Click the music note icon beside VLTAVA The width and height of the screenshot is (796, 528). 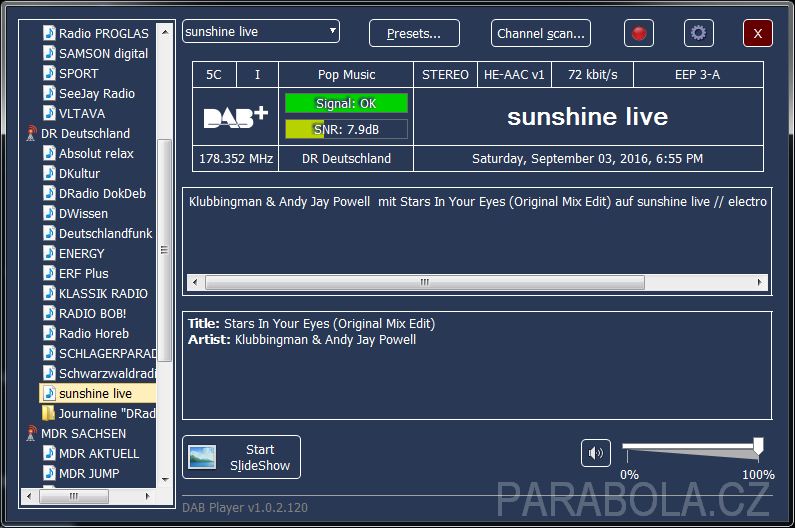(49, 113)
